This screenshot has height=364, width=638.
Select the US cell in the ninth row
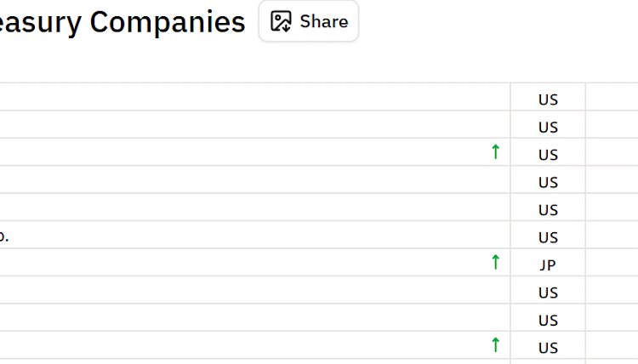tap(548, 320)
